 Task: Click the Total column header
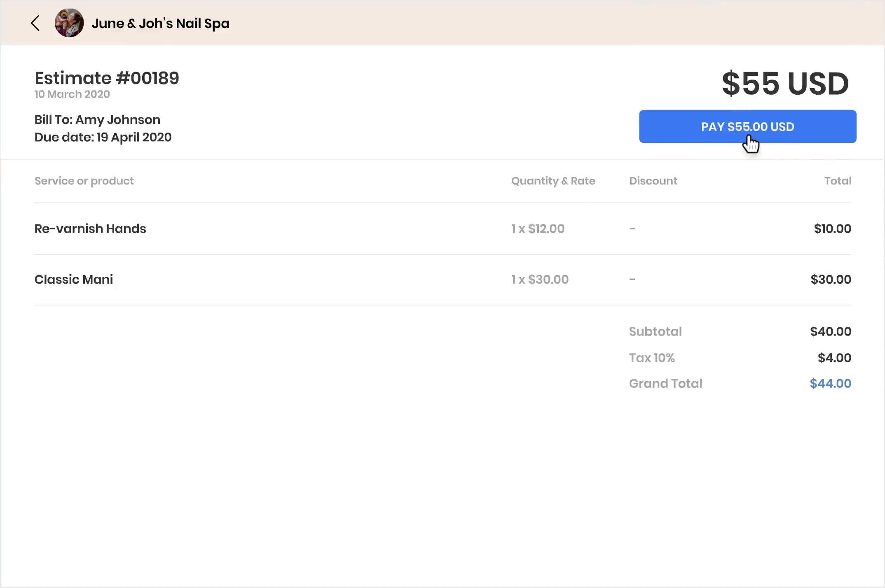tap(837, 181)
